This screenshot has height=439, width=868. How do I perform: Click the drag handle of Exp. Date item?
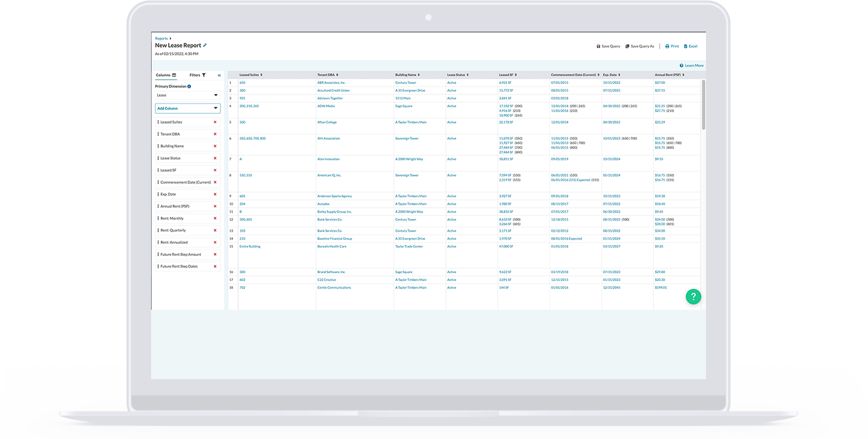tap(158, 195)
